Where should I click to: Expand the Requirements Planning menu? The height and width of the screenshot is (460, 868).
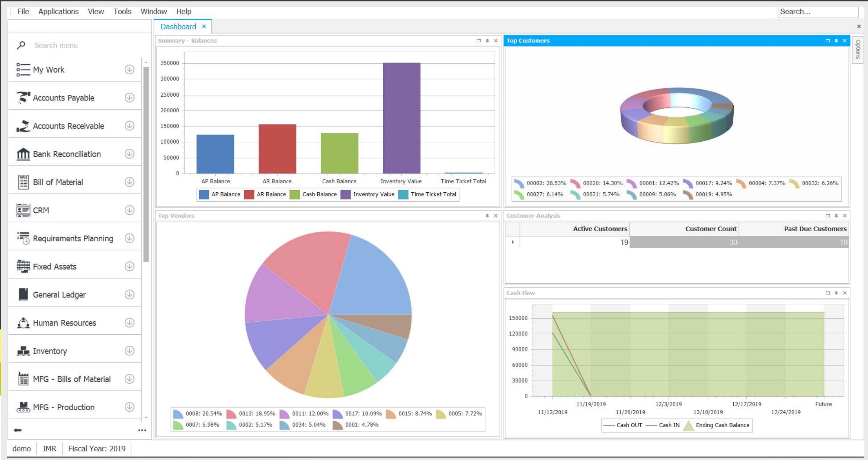pos(129,238)
